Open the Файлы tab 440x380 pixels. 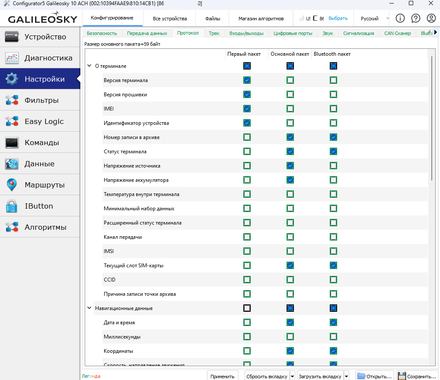click(213, 19)
